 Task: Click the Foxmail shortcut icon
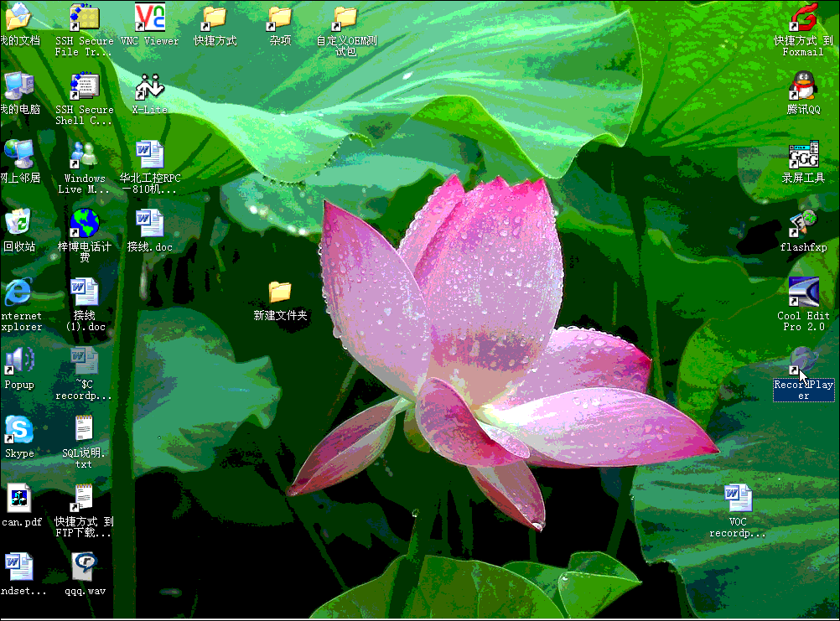point(803,18)
